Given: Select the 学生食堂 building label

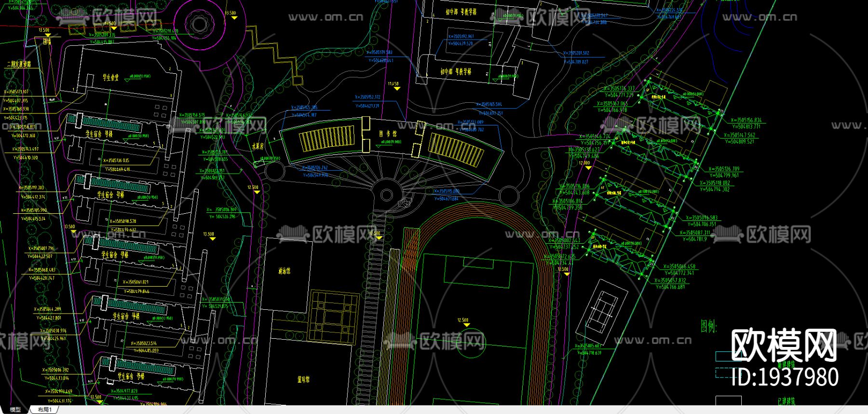Looking at the screenshot, I should pyautogui.click(x=110, y=77).
